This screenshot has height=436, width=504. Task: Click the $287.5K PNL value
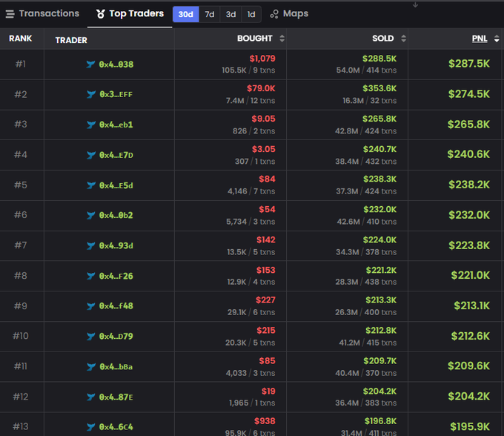(x=469, y=64)
